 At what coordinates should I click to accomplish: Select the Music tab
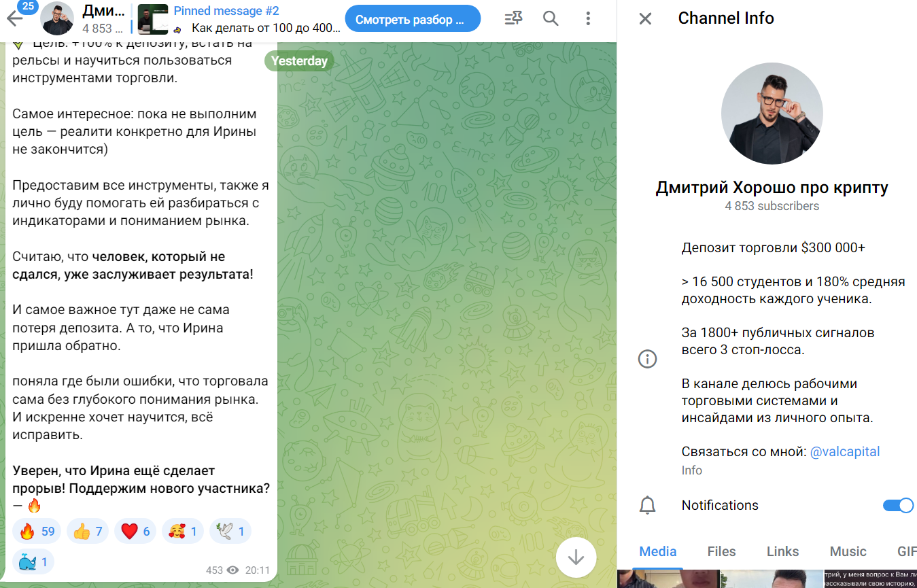point(848,551)
